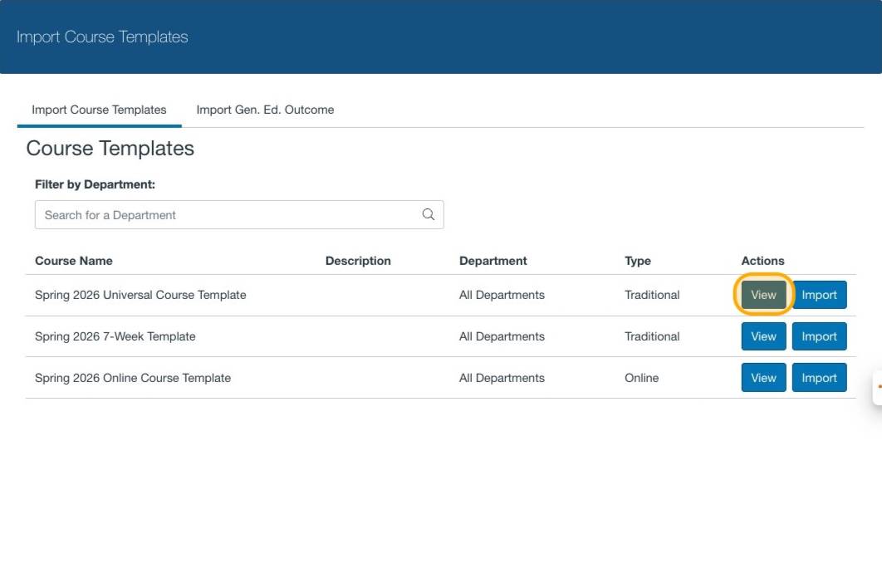Viewport: 882px width, 588px height.
Task: Click the Description column header
Action: (358, 261)
